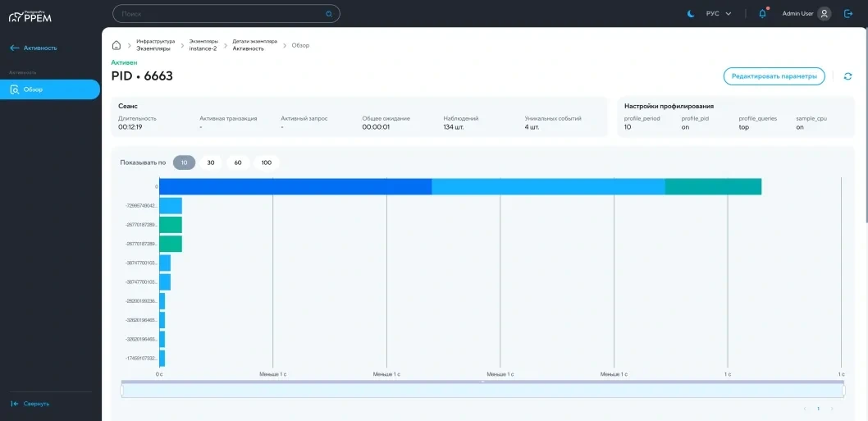Screen dimensions: 868x421
Task: Open Экземпляры breadcrumb under Инфраструктура
Action: (x=153, y=48)
